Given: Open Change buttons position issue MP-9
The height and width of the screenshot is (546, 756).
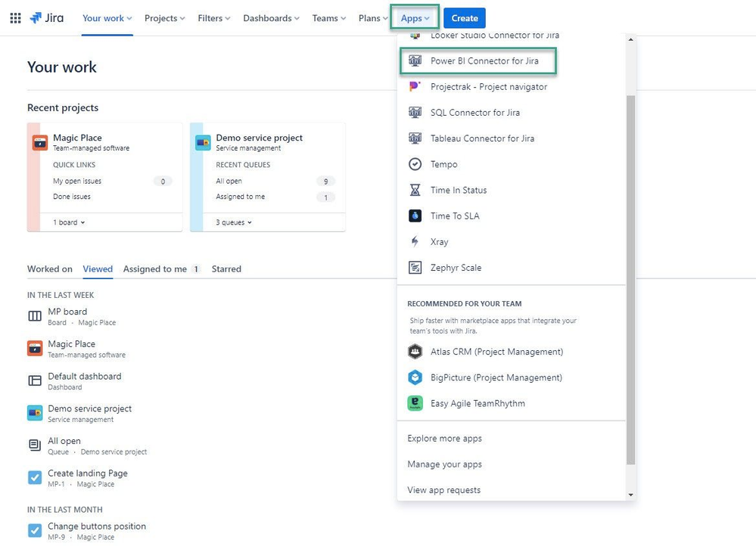Looking at the screenshot, I should 96,526.
